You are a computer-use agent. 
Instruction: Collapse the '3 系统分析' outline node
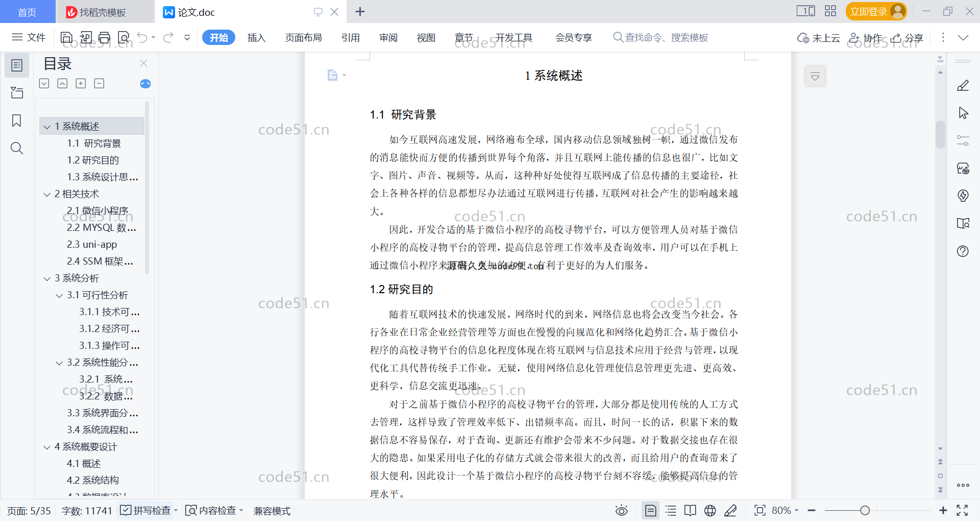tap(47, 278)
